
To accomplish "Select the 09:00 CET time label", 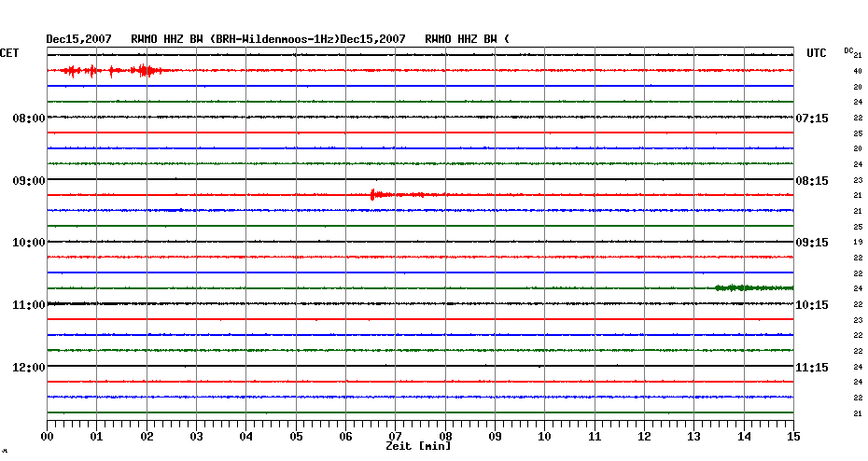I will click(29, 181).
